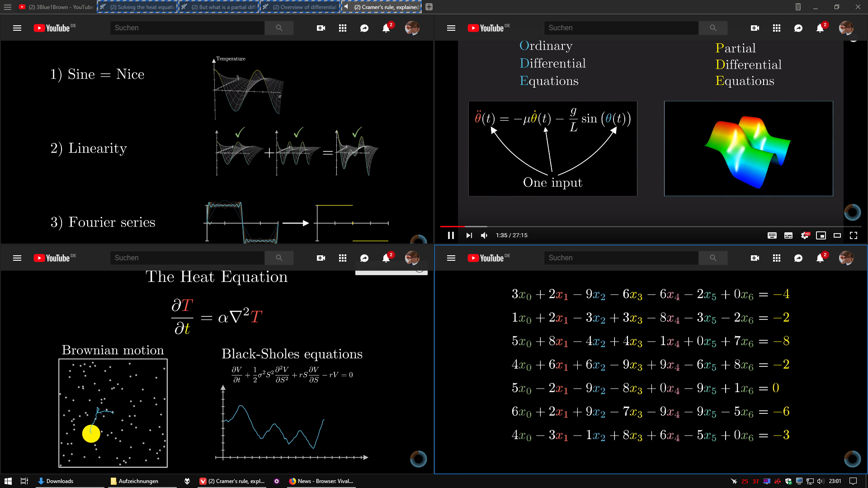The height and width of the screenshot is (488, 868).
Task: Click upload video icon in bottom-left pane
Action: tap(321, 258)
